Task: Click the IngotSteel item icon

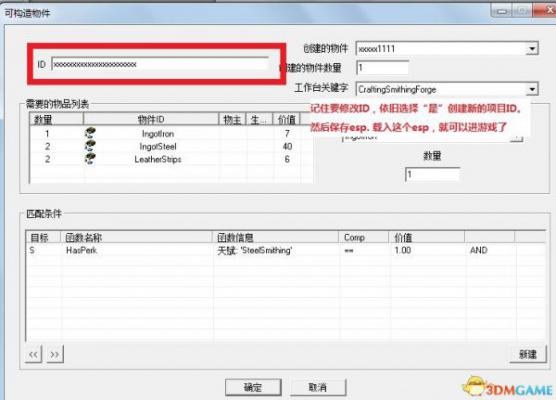Action: (90, 146)
